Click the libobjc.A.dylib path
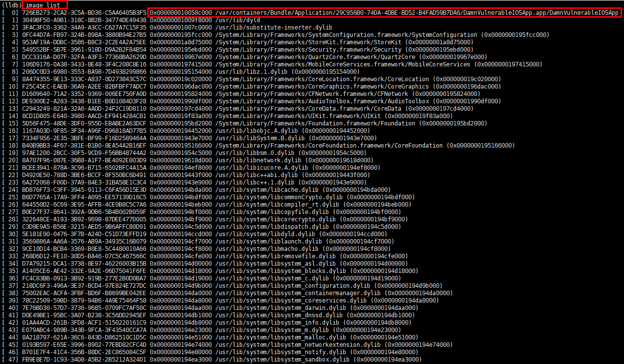Screen dimensions: 624x364 click(257, 130)
